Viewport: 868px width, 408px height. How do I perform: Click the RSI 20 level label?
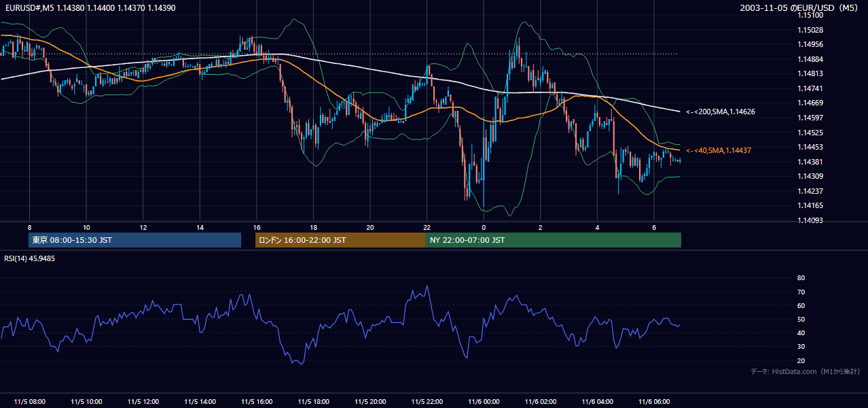pyautogui.click(x=801, y=360)
